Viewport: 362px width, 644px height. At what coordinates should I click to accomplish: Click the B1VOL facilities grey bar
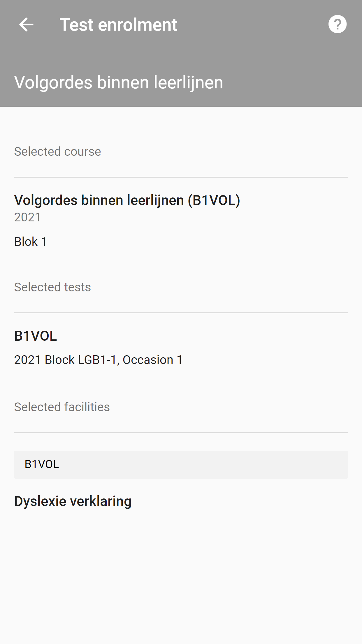pos(181,464)
